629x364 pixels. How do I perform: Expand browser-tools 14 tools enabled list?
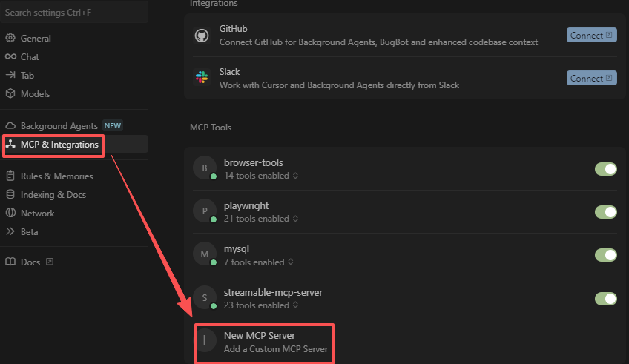pos(261,176)
